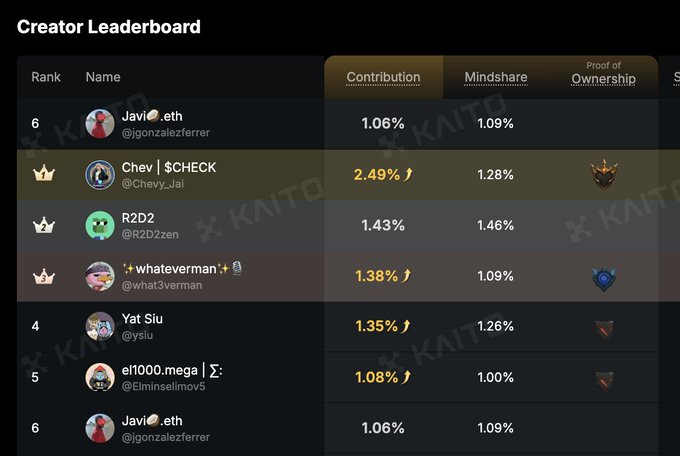Screen dimensions: 680x456
Task: Click Yat Siu's red ownership badge
Action: click(603, 328)
